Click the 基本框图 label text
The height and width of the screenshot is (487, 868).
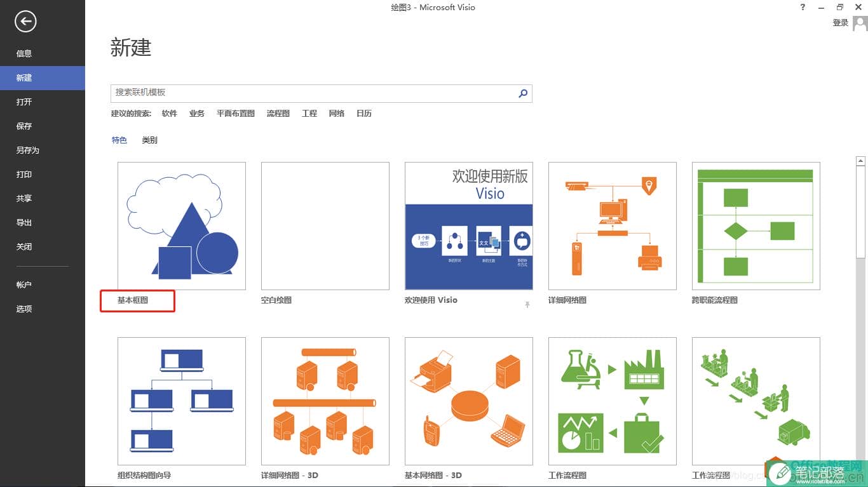(x=133, y=300)
